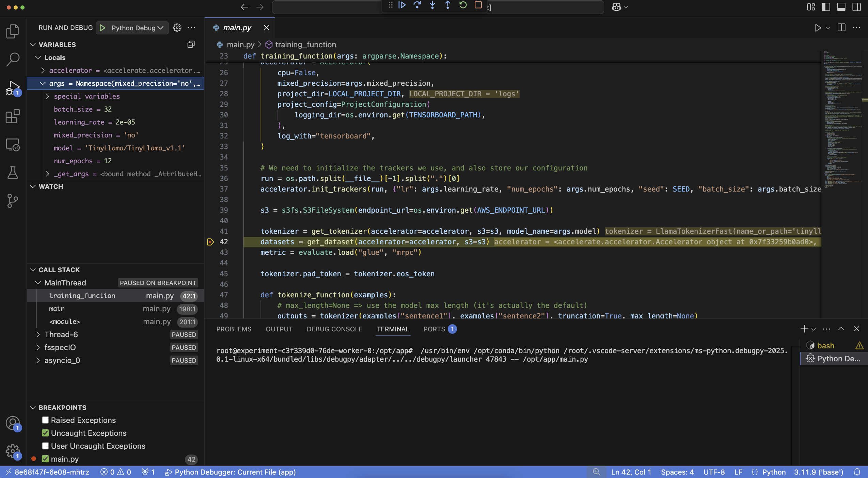Toggle Primary Side Bar visibility

pyautogui.click(x=826, y=7)
